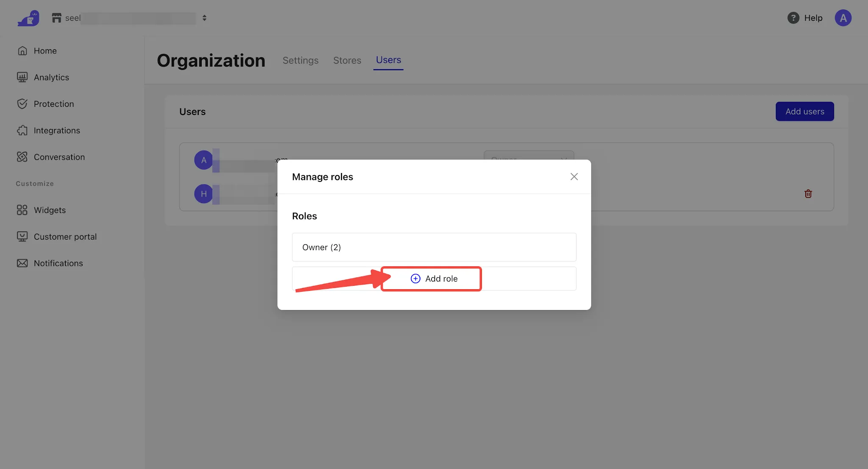Delete user H with the trash icon
The width and height of the screenshot is (868, 469).
pyautogui.click(x=808, y=194)
